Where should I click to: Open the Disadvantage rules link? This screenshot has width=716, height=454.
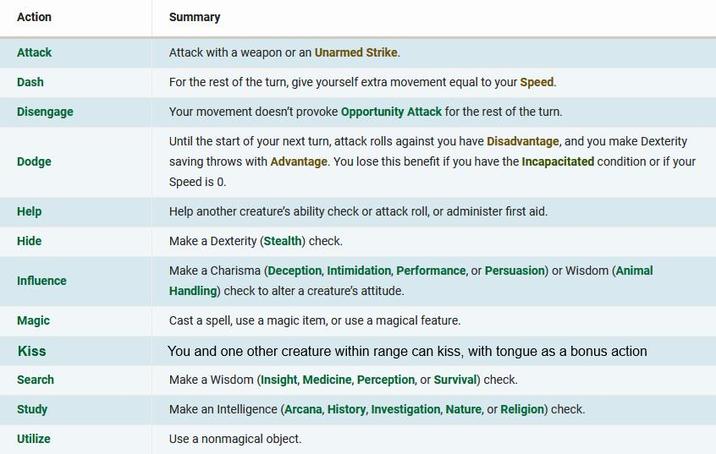coord(523,142)
